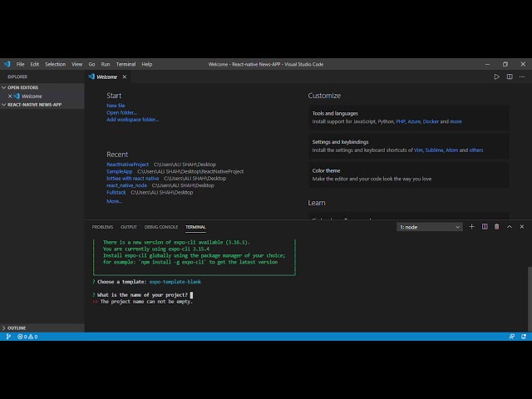532x399 pixels.
Task: Open the Selection menu
Action: [56, 64]
